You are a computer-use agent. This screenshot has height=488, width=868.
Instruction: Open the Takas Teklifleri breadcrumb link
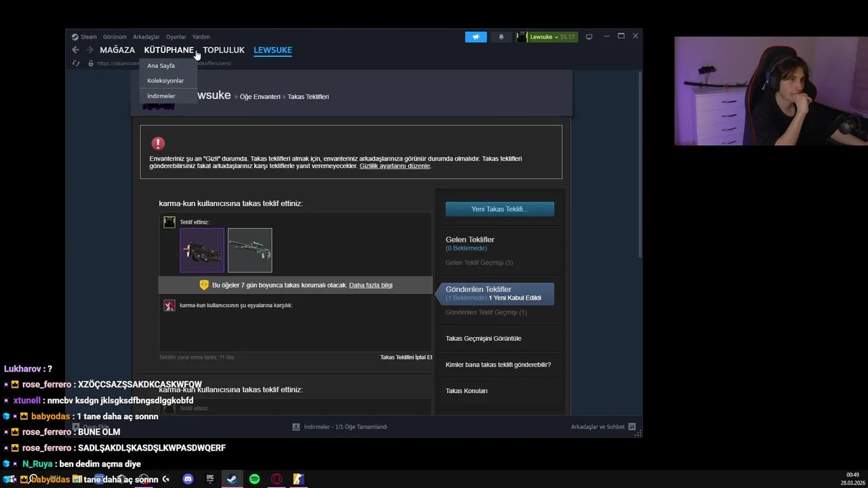pyautogui.click(x=308, y=97)
